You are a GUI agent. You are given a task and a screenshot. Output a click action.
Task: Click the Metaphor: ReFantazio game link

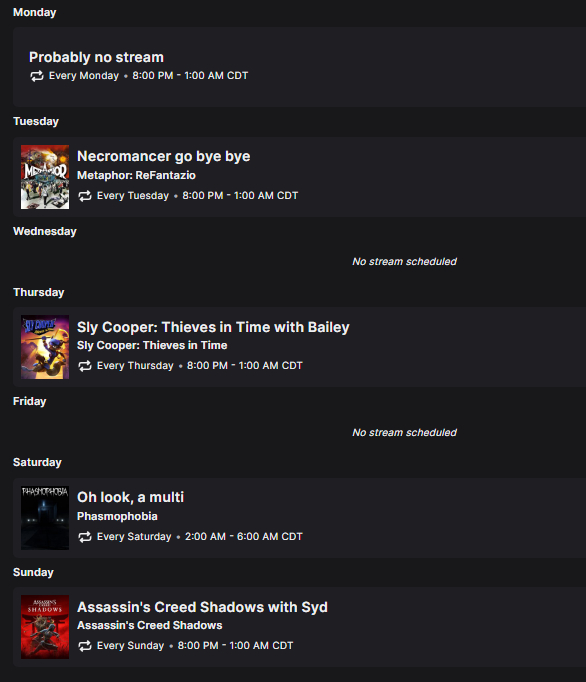pos(136,175)
